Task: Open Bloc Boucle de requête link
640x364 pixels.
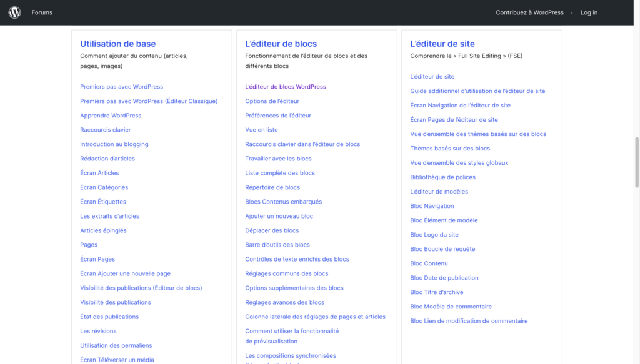Action: click(x=442, y=249)
